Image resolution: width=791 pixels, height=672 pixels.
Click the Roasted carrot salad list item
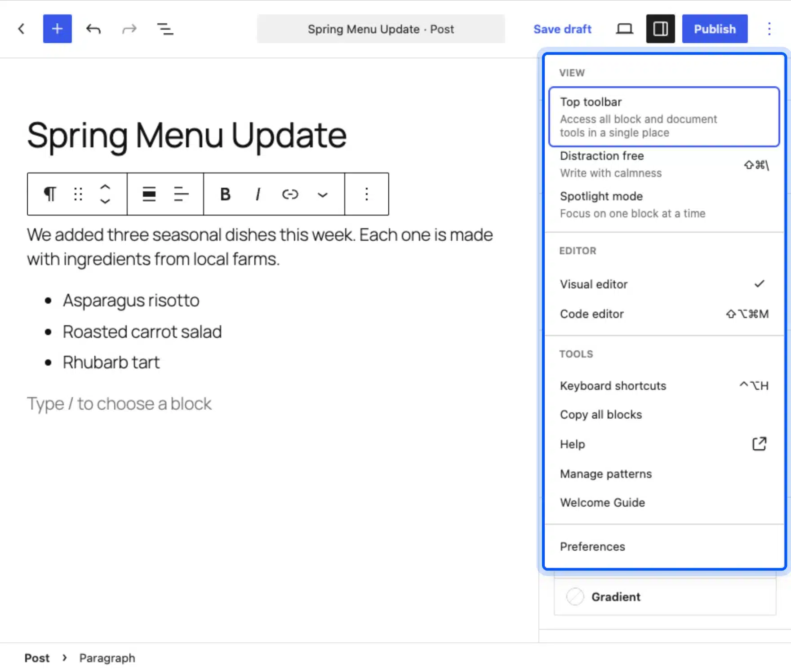coord(142,332)
